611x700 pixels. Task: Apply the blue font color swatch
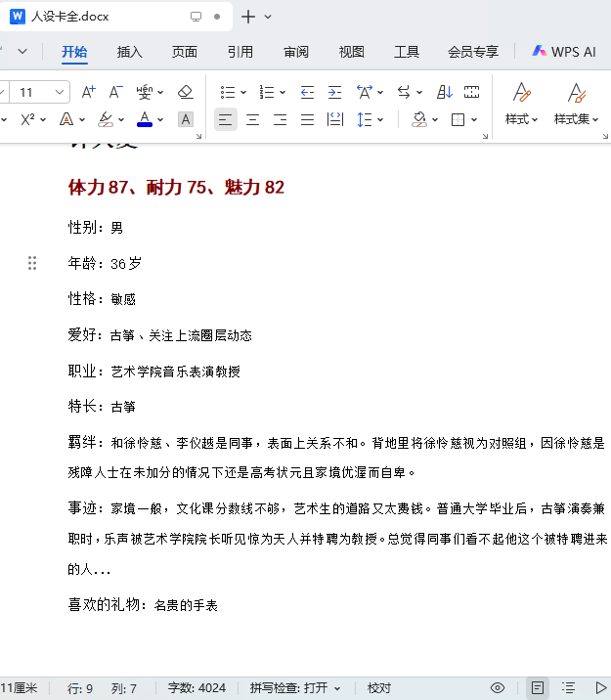pos(145,119)
